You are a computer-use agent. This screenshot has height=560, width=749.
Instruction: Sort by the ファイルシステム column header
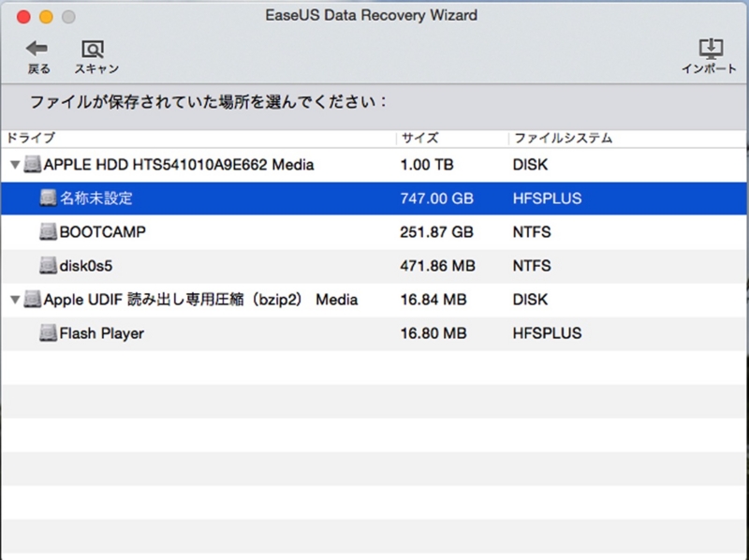pos(563,138)
